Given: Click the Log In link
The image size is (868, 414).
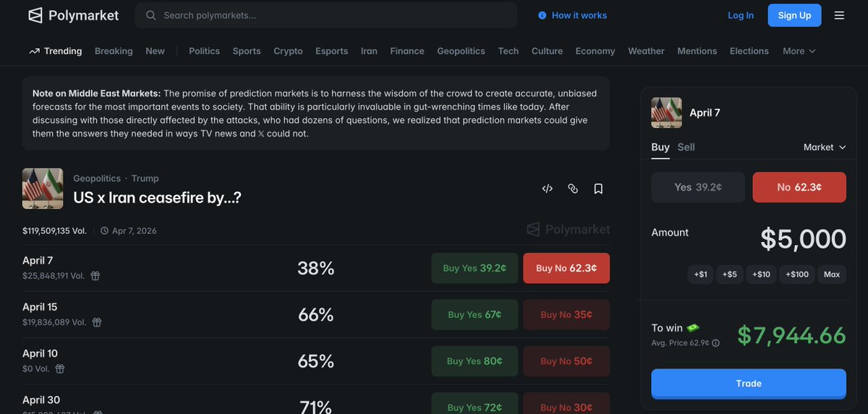Looking at the screenshot, I should 741,15.
